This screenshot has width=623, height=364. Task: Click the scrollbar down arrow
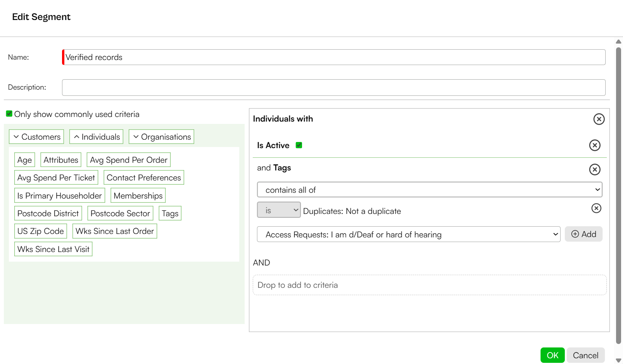(618, 361)
